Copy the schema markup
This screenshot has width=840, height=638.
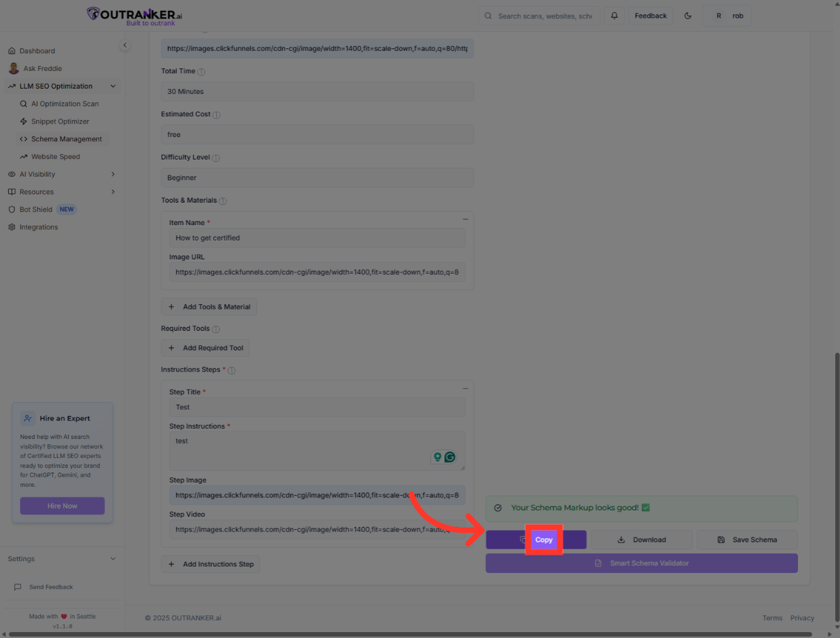(543, 540)
